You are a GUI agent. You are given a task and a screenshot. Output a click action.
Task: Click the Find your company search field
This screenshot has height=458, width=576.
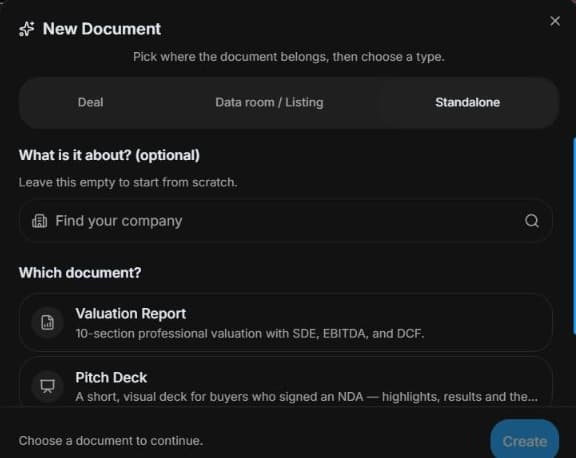pos(286,221)
